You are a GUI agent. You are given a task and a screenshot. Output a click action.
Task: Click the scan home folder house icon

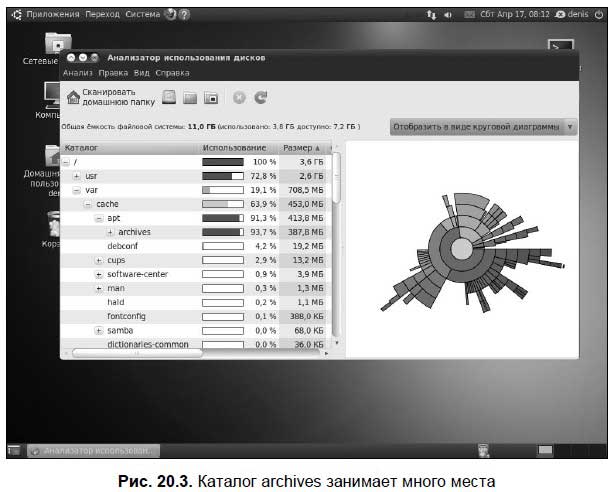point(73,97)
